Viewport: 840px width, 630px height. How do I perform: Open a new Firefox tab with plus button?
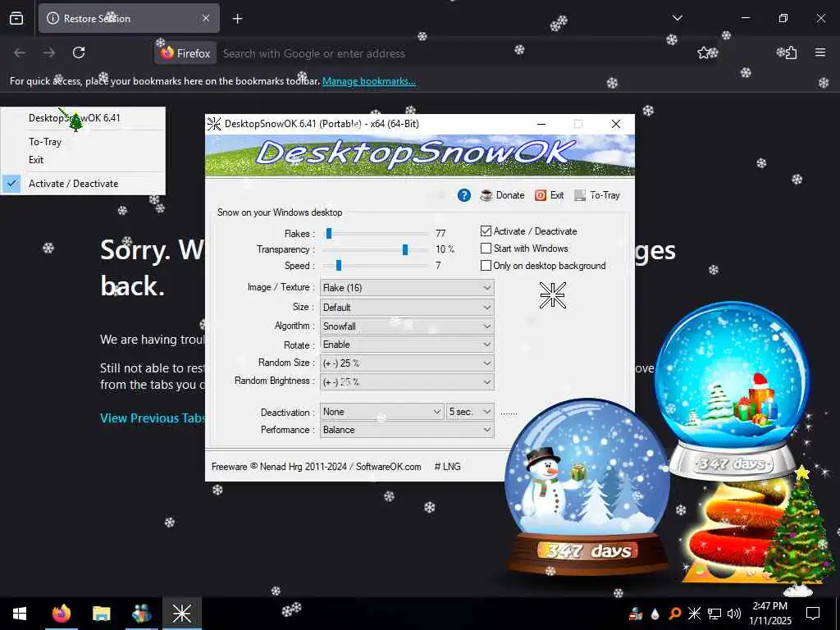(237, 19)
